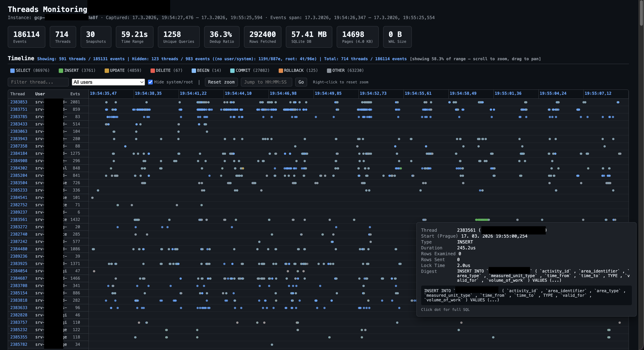Toggle the SELECT legend color swatch
The image size is (644, 350).
click(12, 71)
